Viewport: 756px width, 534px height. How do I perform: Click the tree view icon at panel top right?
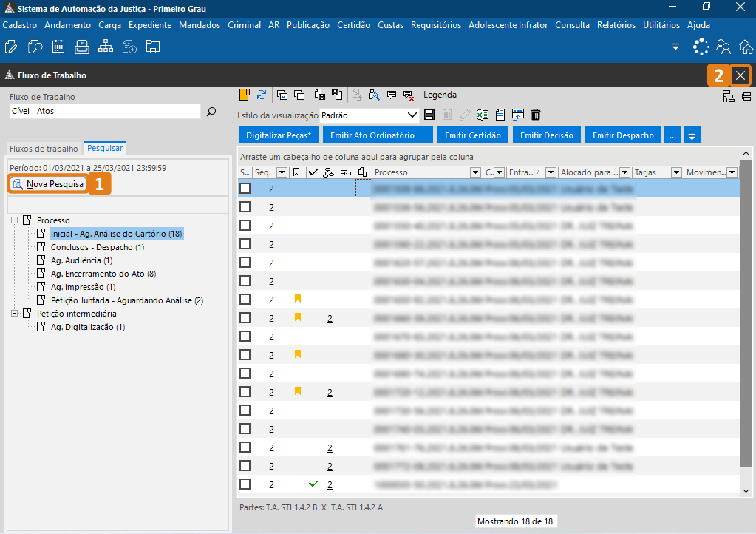[728, 96]
